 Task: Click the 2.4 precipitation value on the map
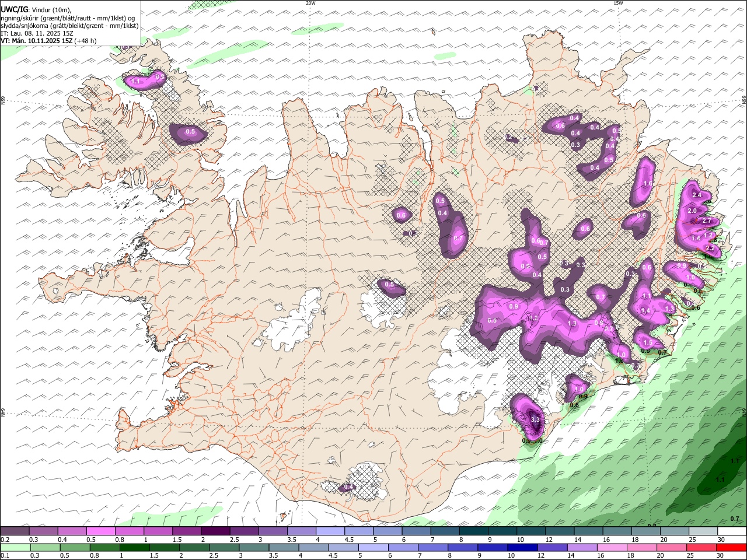[x=696, y=195]
